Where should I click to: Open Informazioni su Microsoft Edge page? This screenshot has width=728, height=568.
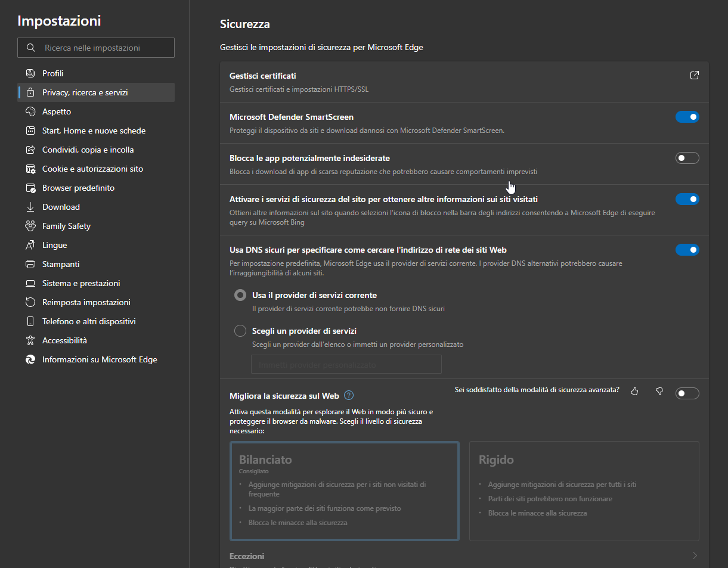[x=100, y=359]
